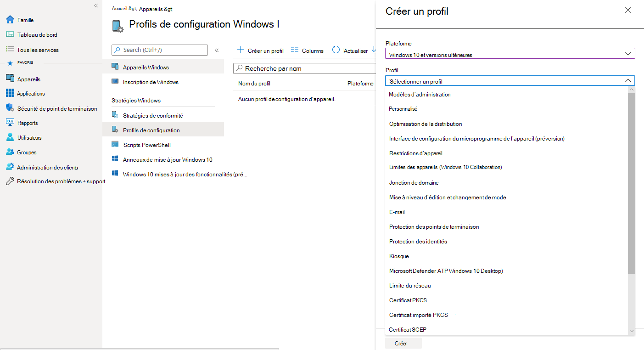
Task: Open the Appareils sidebar section
Action: pos(29,79)
